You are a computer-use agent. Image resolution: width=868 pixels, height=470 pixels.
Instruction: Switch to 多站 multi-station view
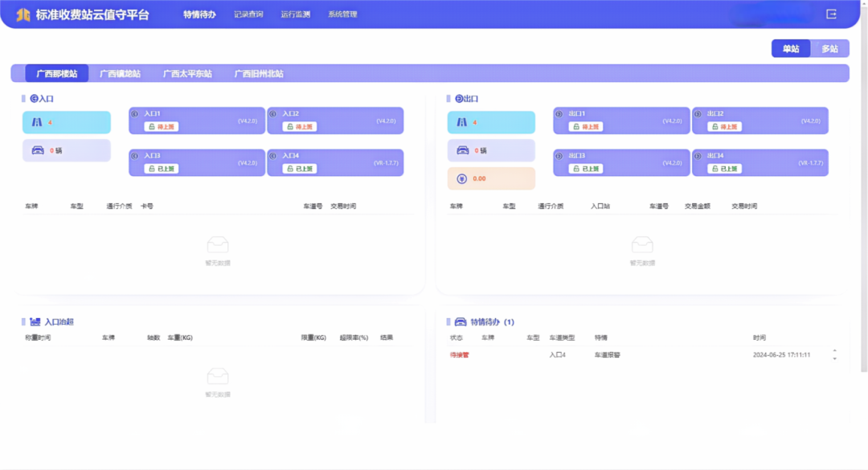coord(829,49)
